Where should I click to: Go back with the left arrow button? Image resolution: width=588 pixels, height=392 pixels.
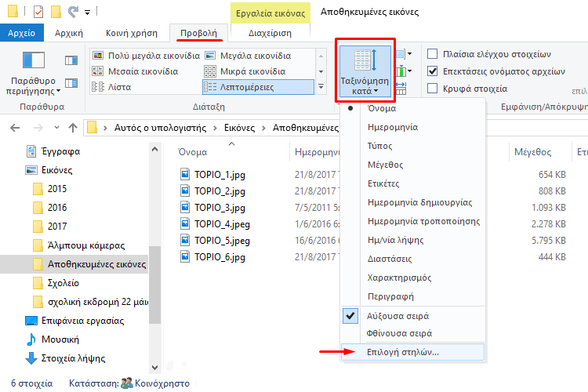tap(15, 128)
